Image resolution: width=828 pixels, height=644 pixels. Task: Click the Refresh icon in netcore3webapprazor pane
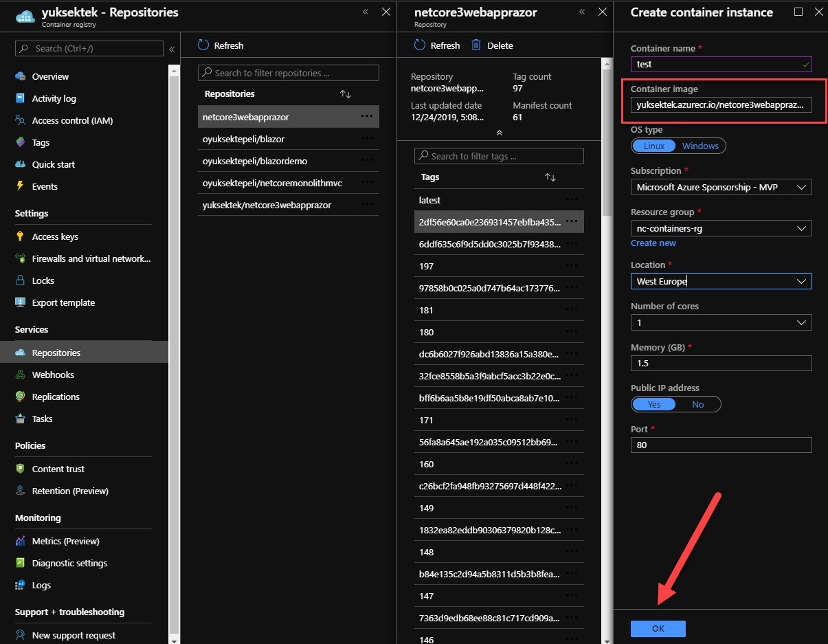420,45
